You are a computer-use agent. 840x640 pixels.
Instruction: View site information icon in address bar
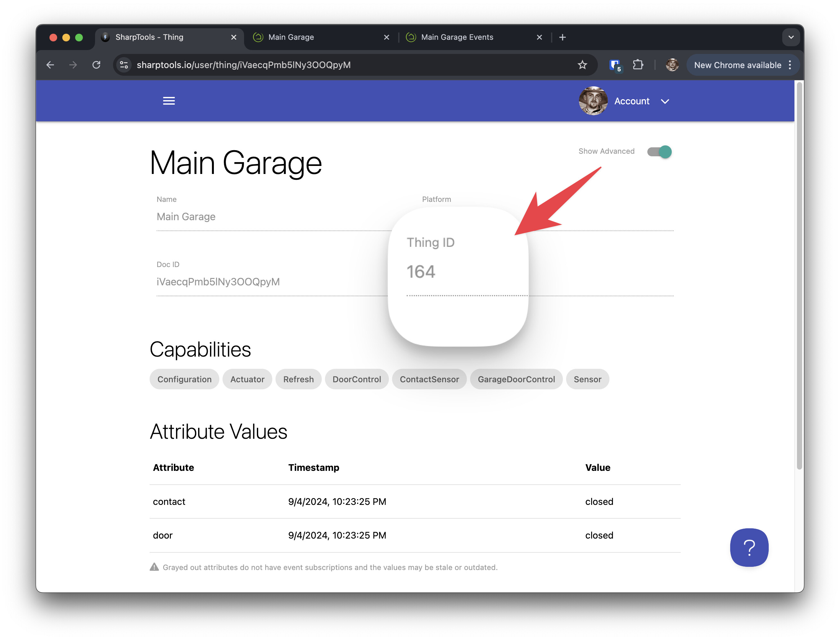click(124, 65)
